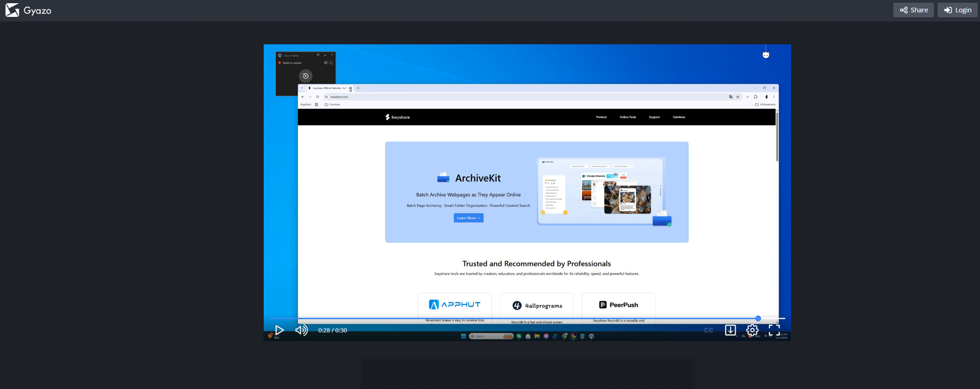Open the browser extensions puzzle icon
The height and width of the screenshot is (389, 980).
click(x=756, y=97)
